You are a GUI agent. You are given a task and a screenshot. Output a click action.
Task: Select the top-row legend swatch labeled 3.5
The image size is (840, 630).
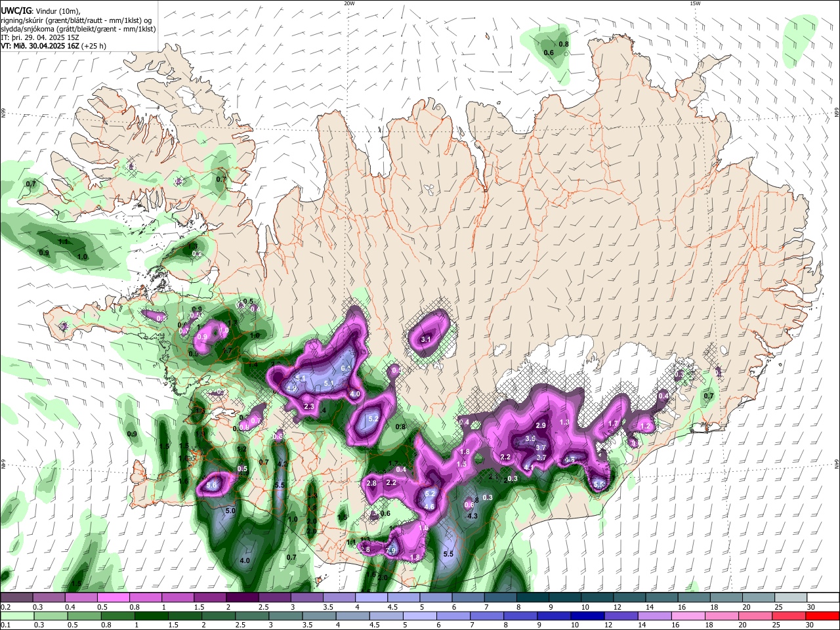coord(339,598)
